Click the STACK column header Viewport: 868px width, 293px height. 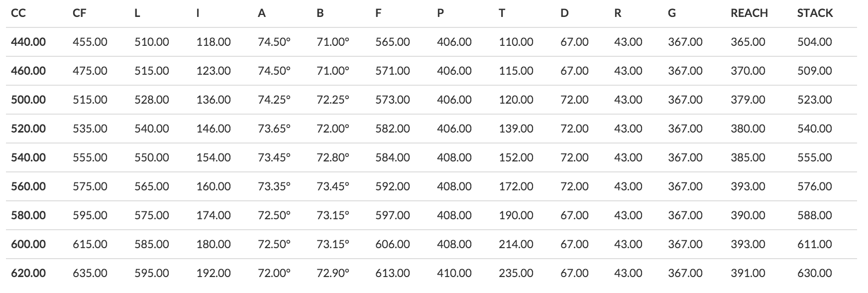click(815, 13)
